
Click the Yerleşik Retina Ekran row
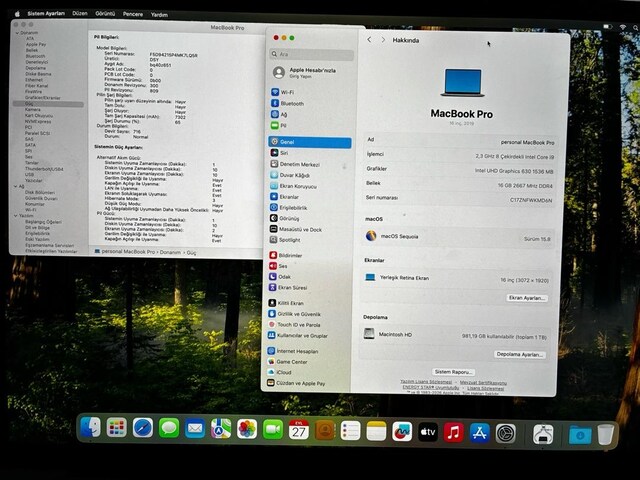coord(458,279)
